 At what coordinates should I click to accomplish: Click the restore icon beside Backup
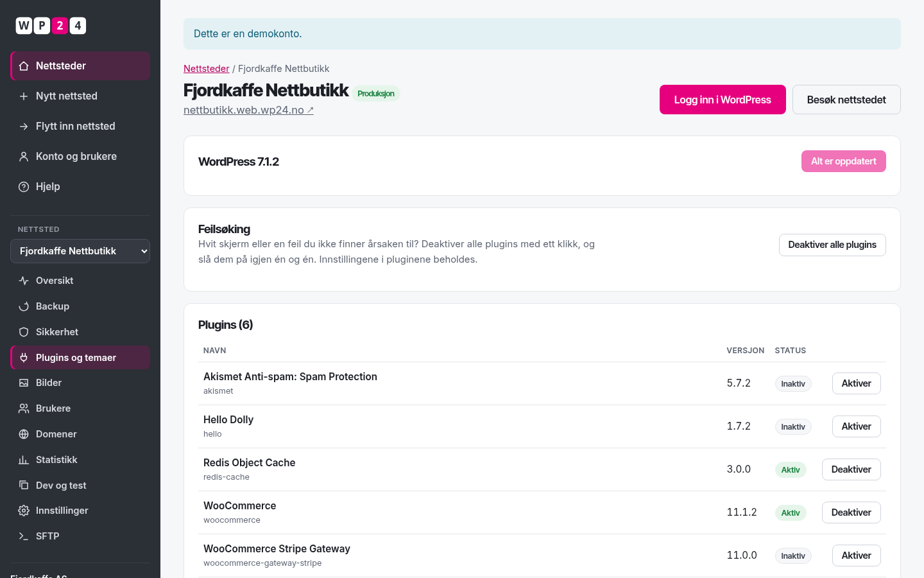pyautogui.click(x=24, y=306)
